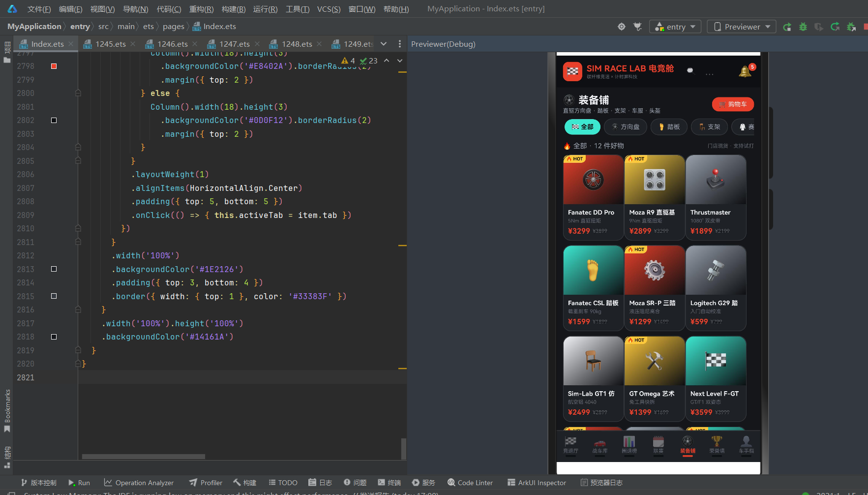
Task: Select the 方向盘 category chip
Action: [626, 127]
